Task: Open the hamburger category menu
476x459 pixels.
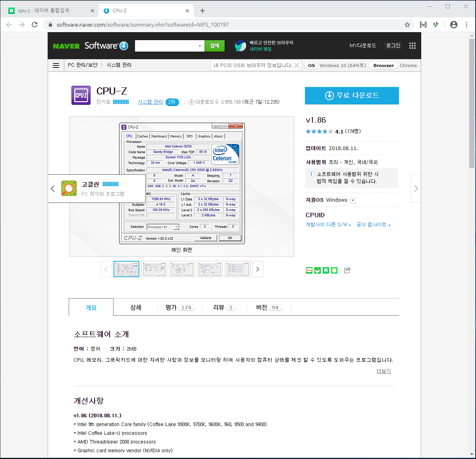Action: [56, 65]
